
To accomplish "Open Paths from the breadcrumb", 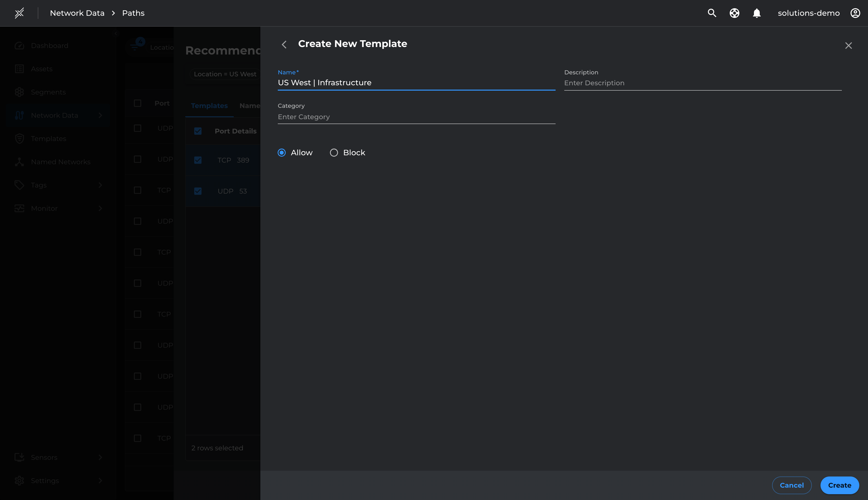I will pyautogui.click(x=133, y=13).
